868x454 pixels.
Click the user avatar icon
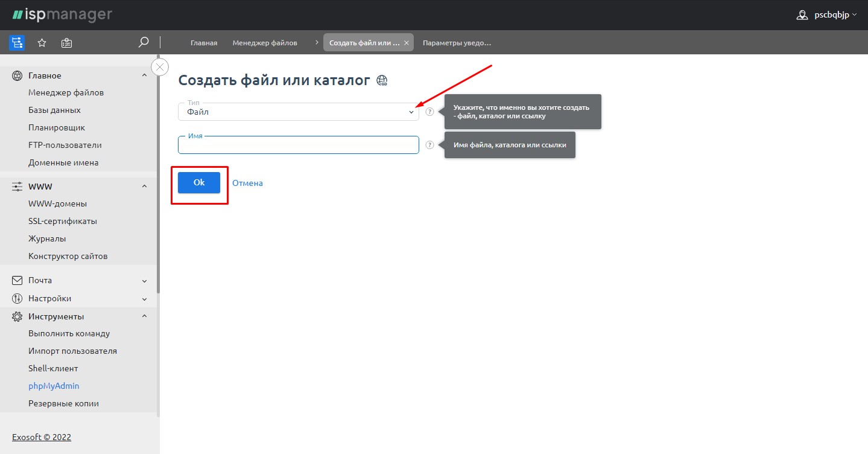802,15
